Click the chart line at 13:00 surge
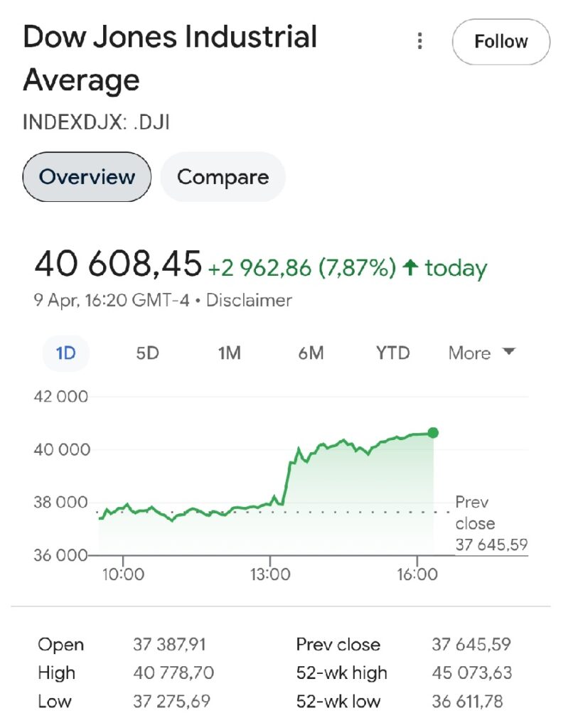573x728 pixels. coord(286,483)
